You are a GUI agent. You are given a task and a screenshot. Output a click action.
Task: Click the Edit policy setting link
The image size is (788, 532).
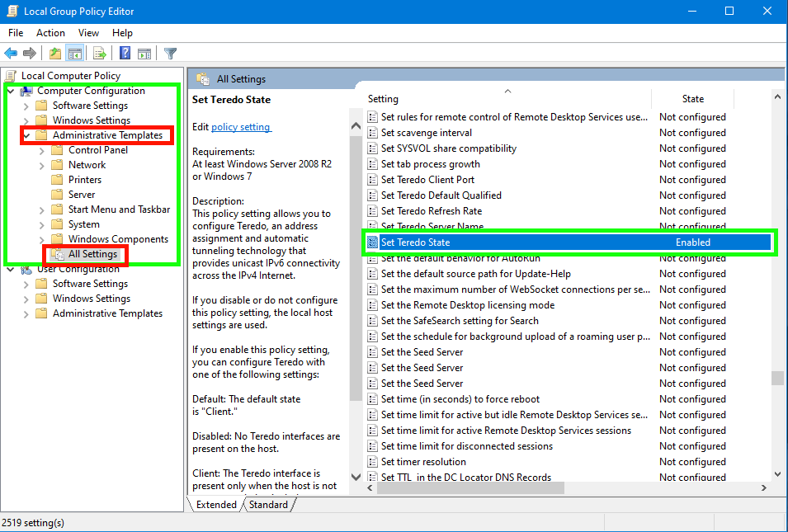coord(241,127)
